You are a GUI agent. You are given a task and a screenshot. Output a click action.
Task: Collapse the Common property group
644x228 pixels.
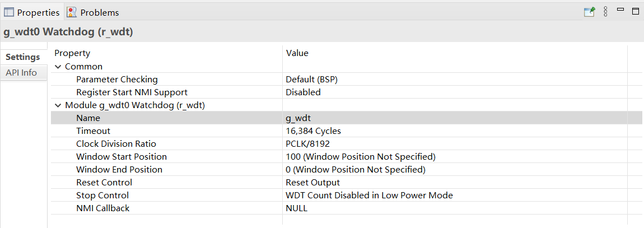(x=58, y=67)
